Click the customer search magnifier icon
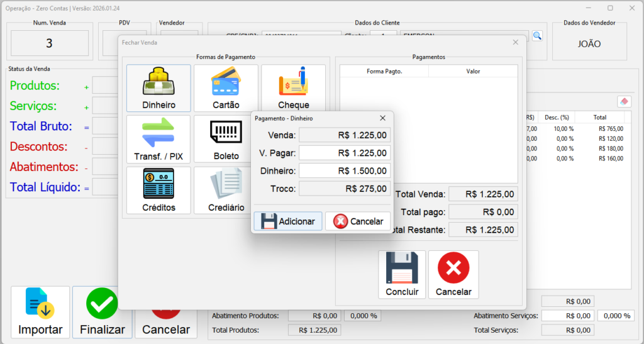This screenshot has height=344, width=644. [537, 36]
